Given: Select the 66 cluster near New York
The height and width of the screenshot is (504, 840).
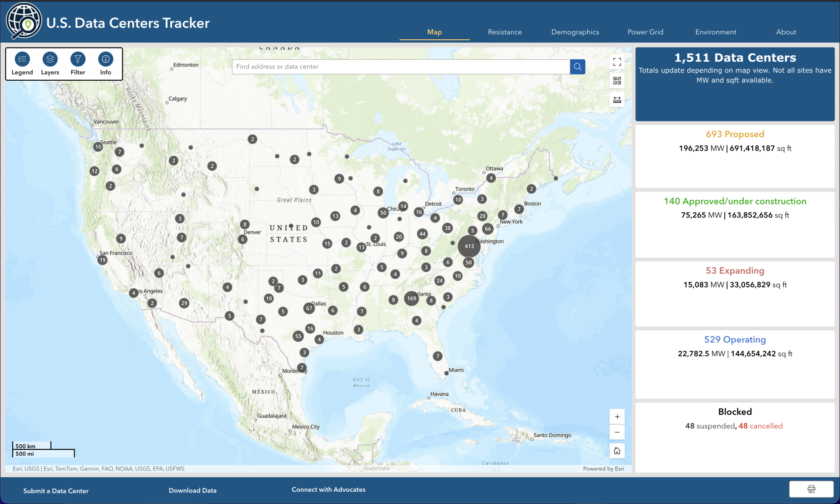Looking at the screenshot, I should 488,229.
